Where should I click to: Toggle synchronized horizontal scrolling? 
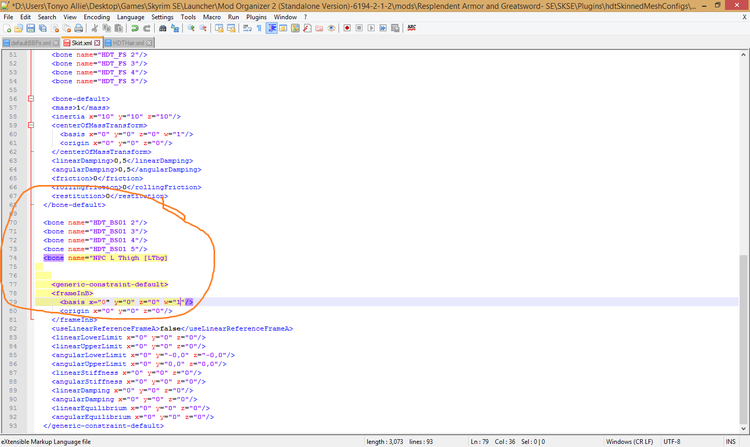[231, 29]
